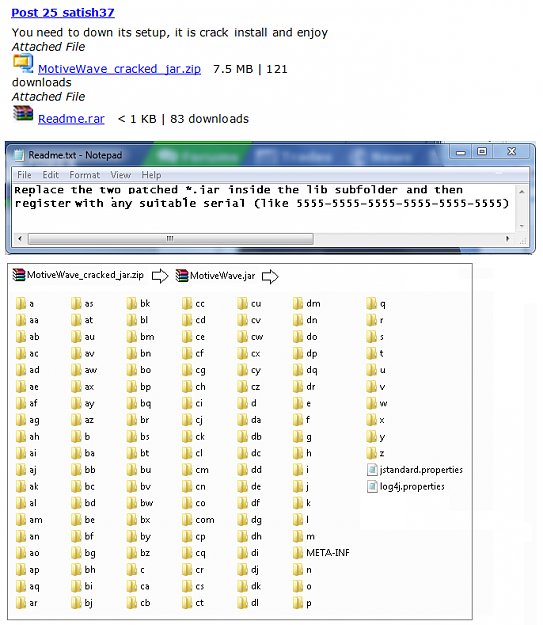Maximize the Readme.txt Notepad window
The width and height of the screenshot is (543, 625).
click(x=482, y=152)
